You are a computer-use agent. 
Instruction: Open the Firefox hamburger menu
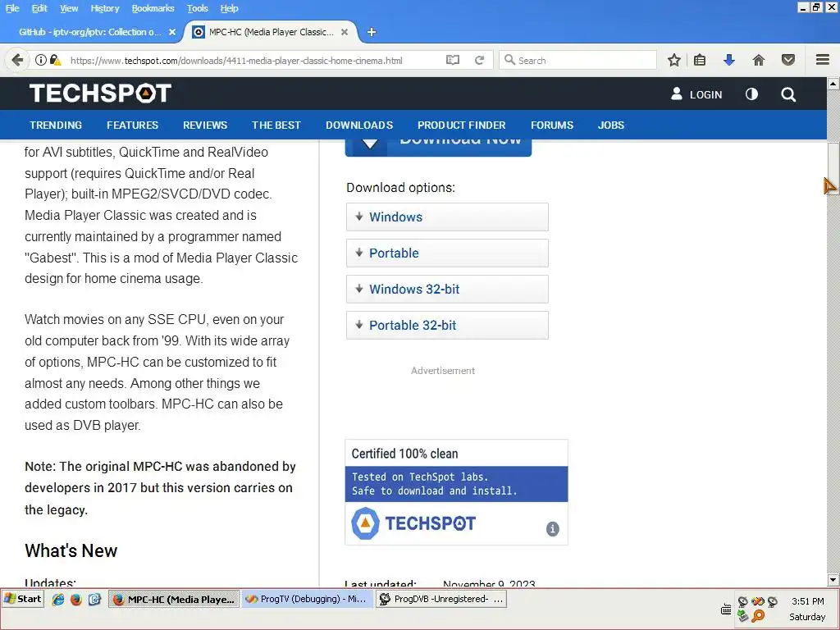(823, 59)
